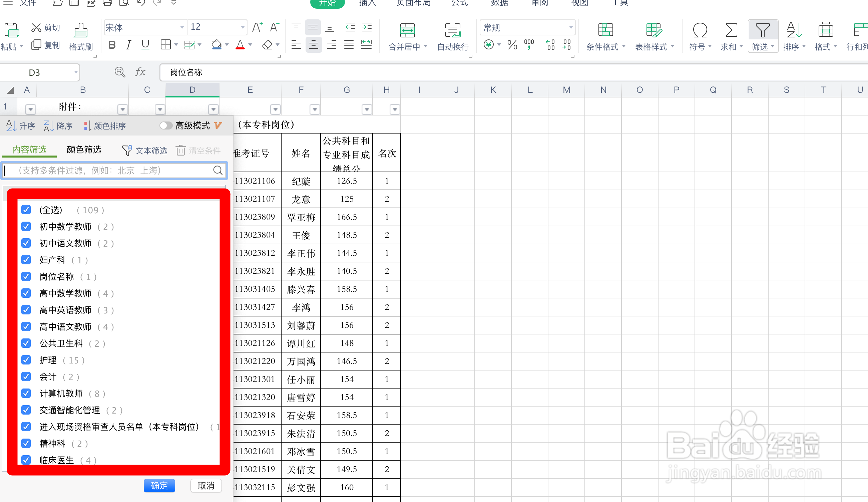Click the Copy (复制) icon
868x502 pixels.
pyautogui.click(x=36, y=45)
